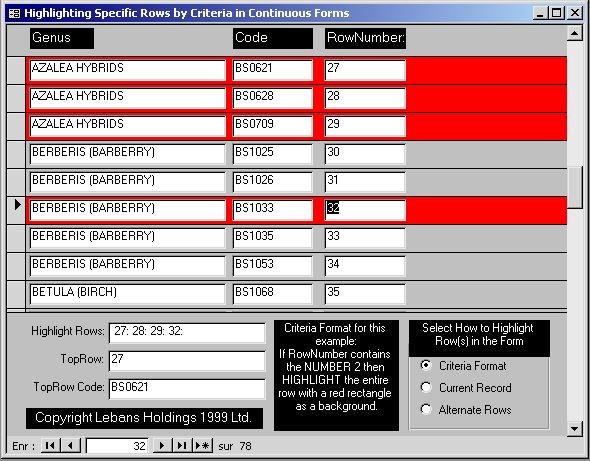The width and height of the screenshot is (590, 461).
Task: Click the form icon in title bar
Action: (x=15, y=13)
